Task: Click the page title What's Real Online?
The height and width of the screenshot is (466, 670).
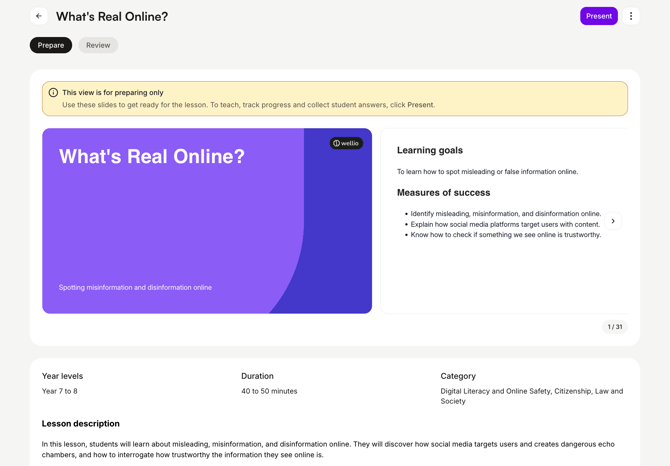Action: [112, 17]
